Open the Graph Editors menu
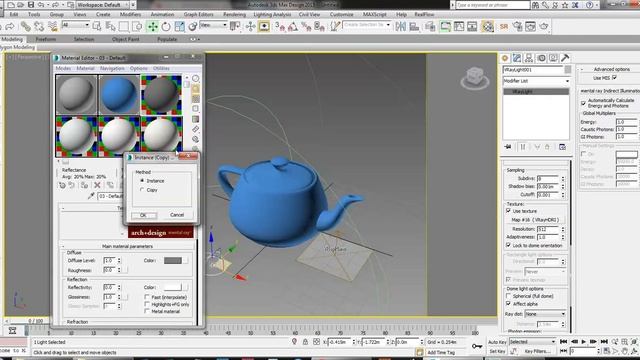Screen dimensions: 640x360 click(x=198, y=14)
